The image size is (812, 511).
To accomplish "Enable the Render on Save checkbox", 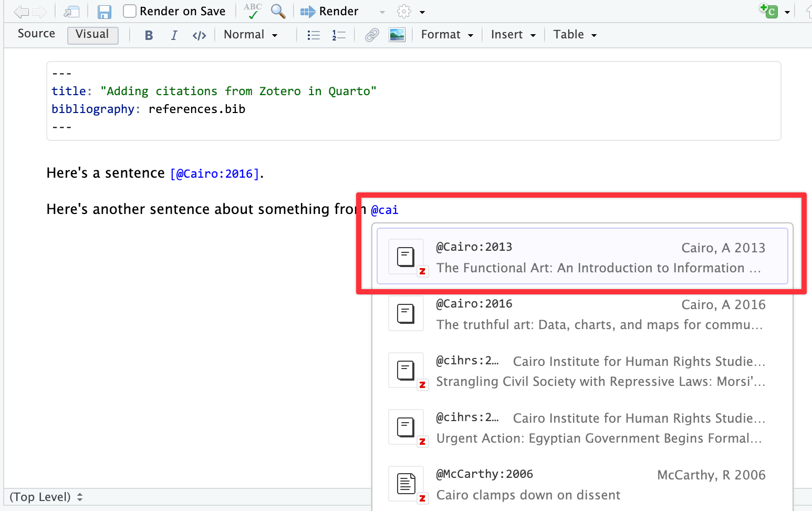I will pos(130,11).
